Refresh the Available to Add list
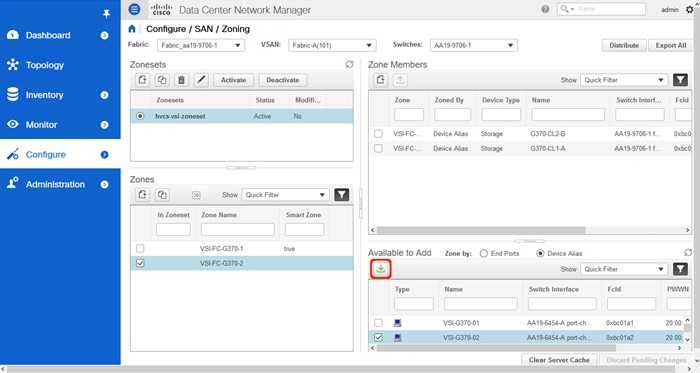 coord(688,253)
